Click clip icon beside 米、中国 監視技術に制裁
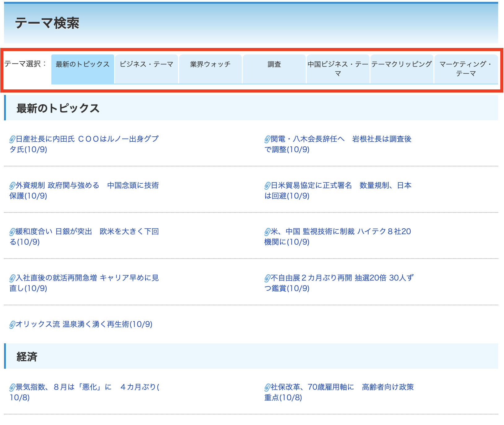The image size is (504, 425). click(267, 232)
